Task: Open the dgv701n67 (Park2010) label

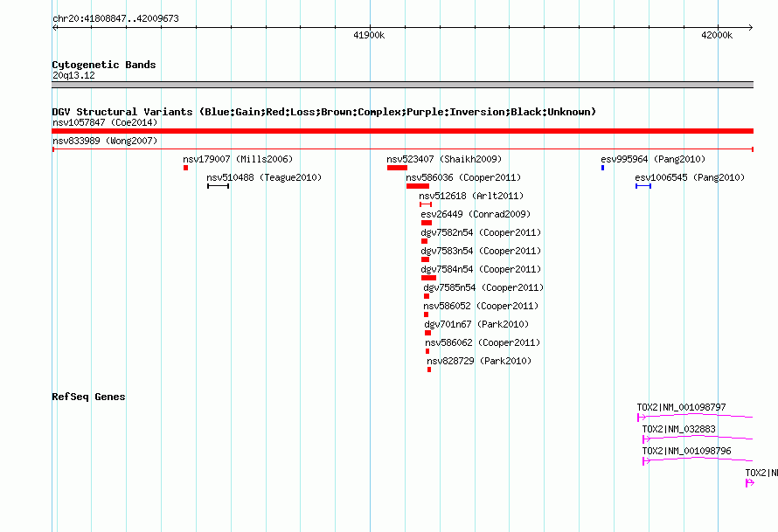Action: coord(476,324)
